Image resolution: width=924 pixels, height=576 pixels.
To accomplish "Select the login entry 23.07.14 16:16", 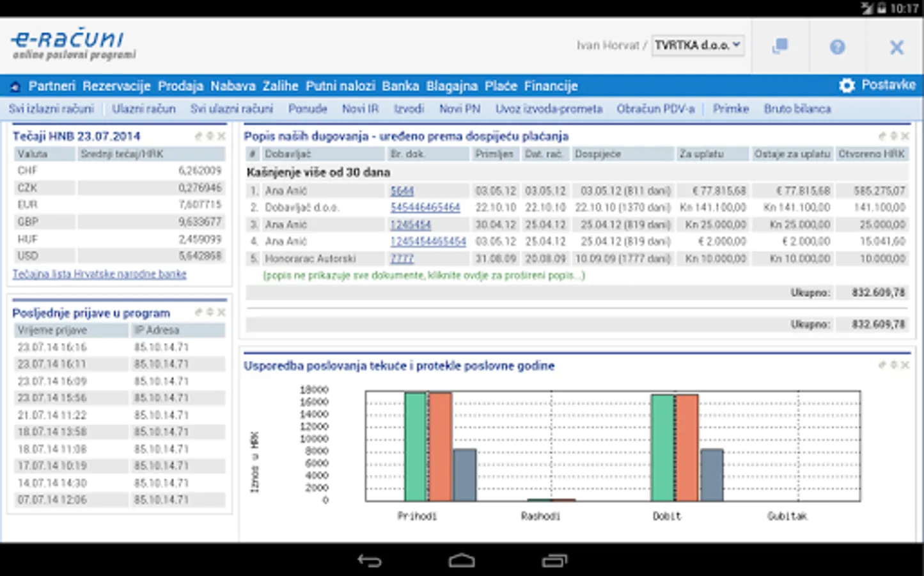I will click(120, 347).
